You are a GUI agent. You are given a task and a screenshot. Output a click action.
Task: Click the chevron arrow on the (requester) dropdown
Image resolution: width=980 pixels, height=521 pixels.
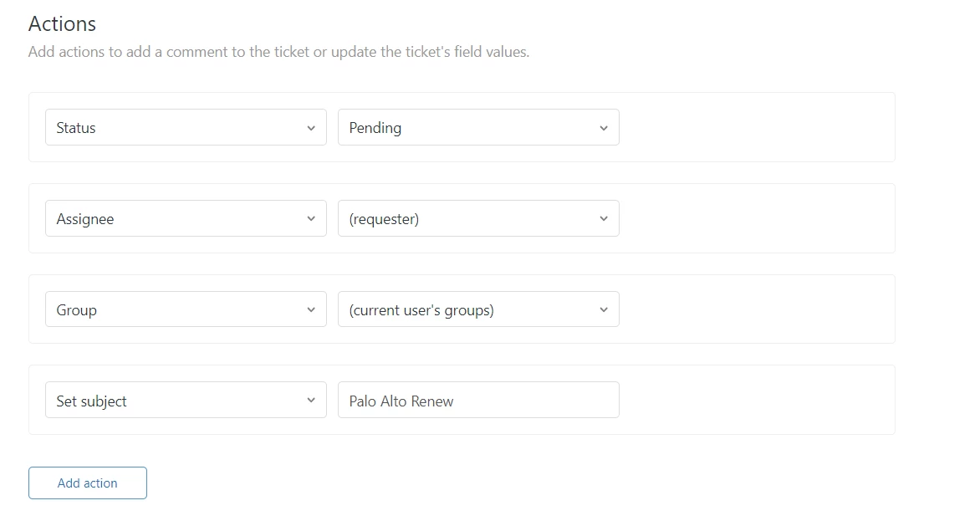(x=604, y=219)
